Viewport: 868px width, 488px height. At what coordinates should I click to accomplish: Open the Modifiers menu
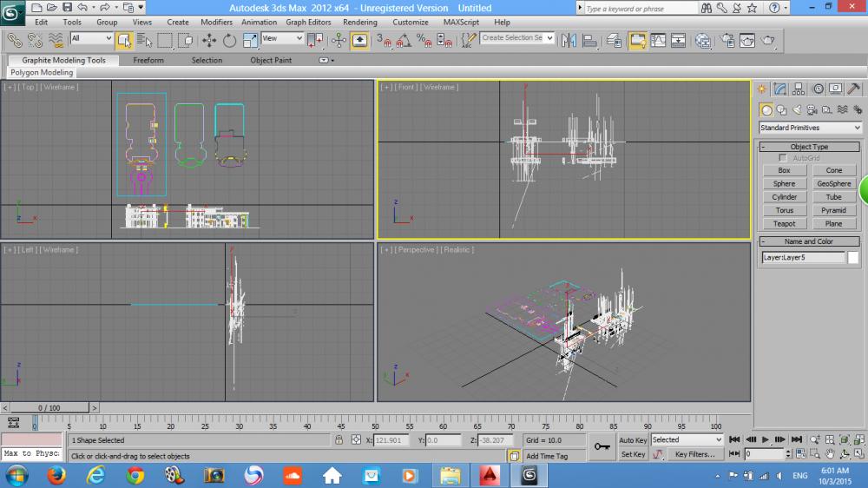[x=216, y=22]
